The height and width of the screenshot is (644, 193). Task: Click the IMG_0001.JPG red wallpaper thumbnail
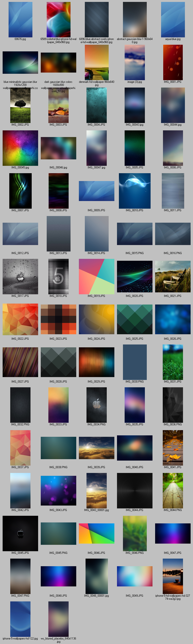[173, 63]
